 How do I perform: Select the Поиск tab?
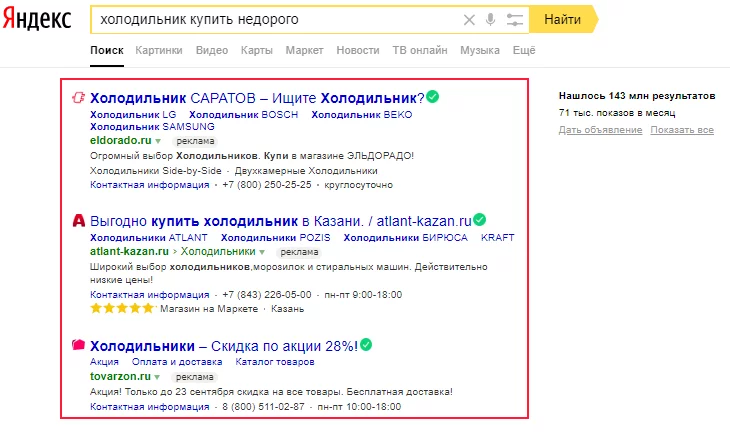click(x=107, y=50)
